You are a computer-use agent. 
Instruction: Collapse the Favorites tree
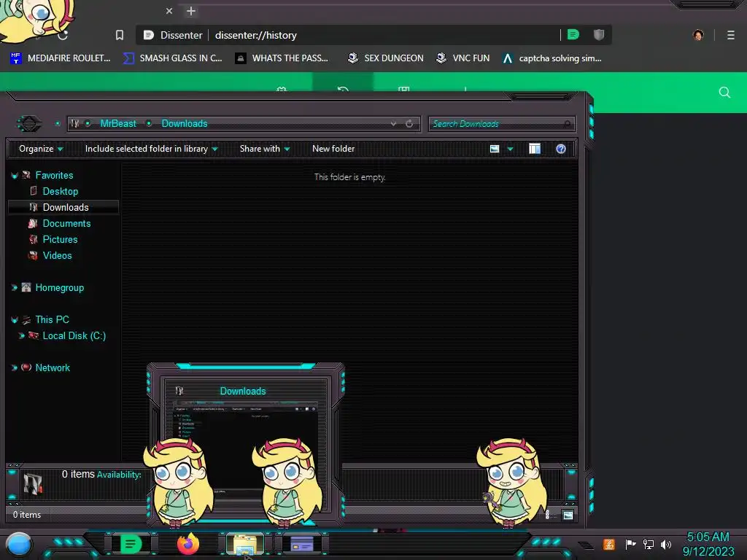tap(15, 176)
